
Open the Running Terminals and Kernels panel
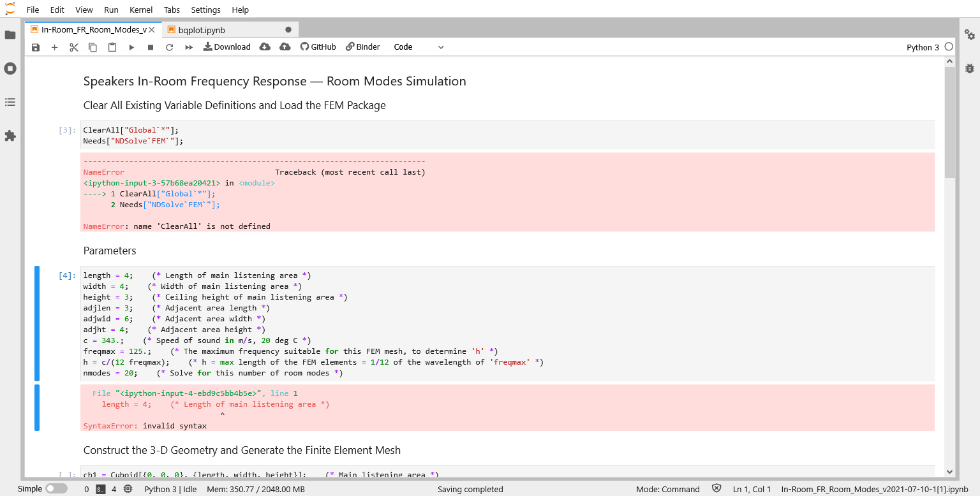tap(10, 68)
